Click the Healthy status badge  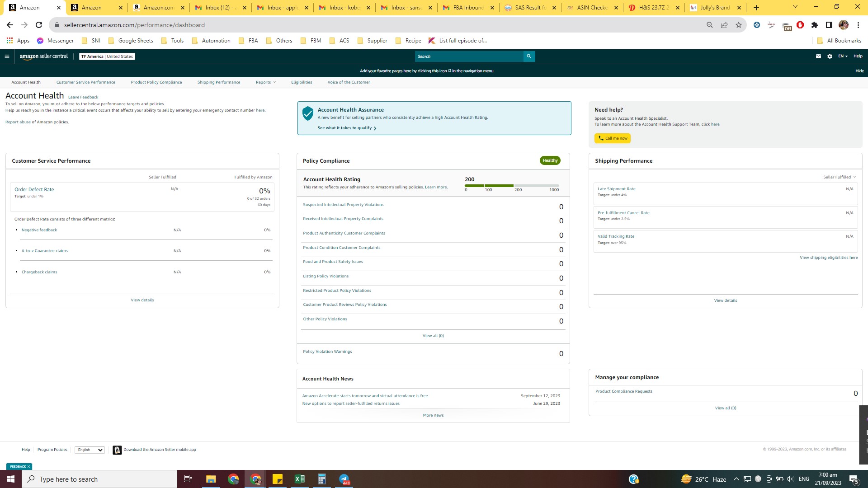[x=550, y=160]
